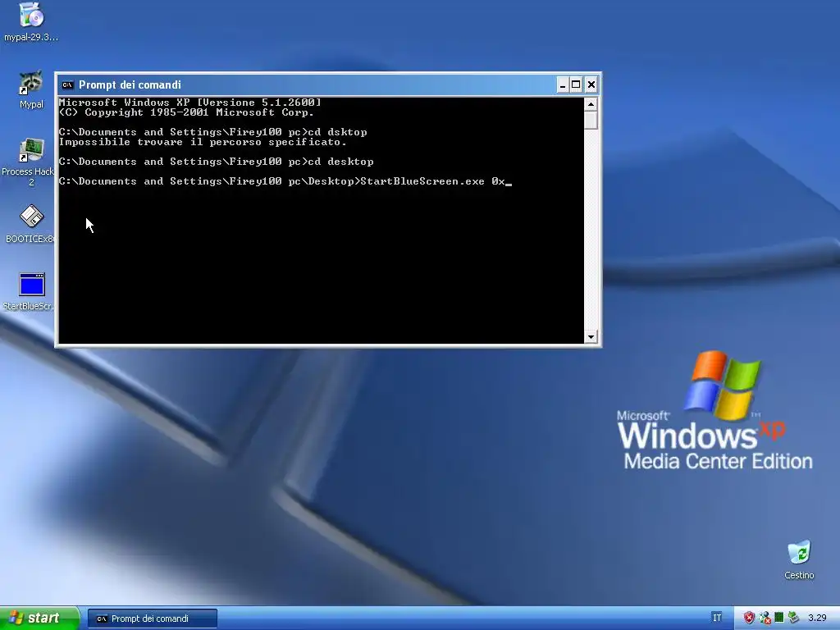840x630 pixels.
Task: Click the 3.29 system clock
Action: coord(818,619)
